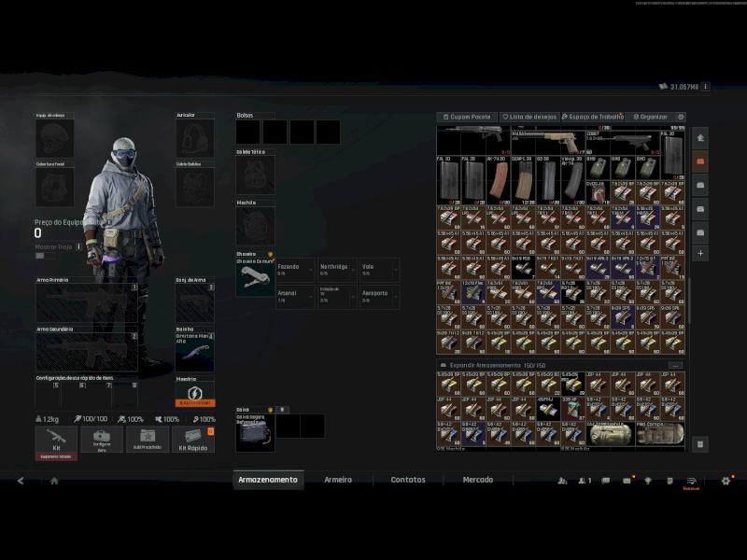Switch to the Armazenamento tab
Screen dimensions: 747x560
pyautogui.click(x=268, y=480)
